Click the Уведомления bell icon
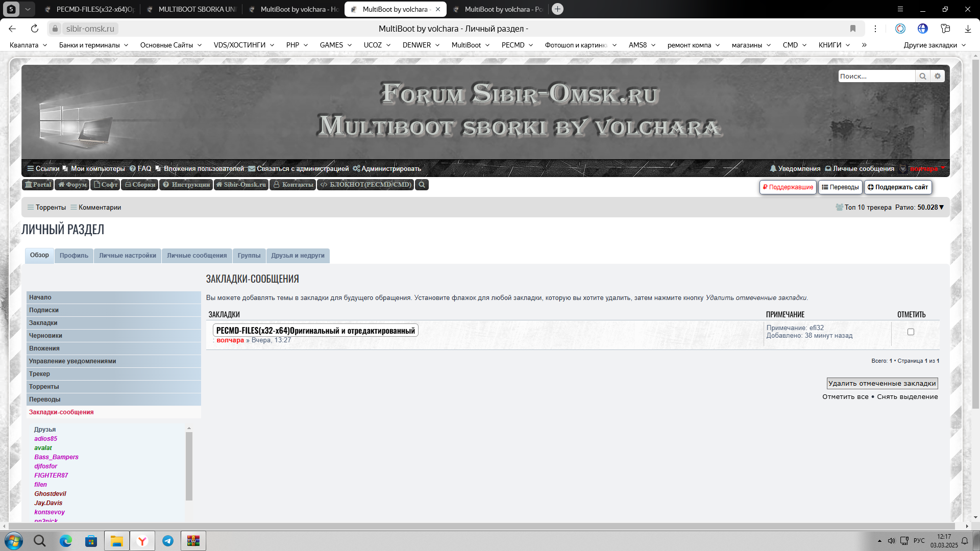Screen dimensions: 980x551 click(773, 169)
